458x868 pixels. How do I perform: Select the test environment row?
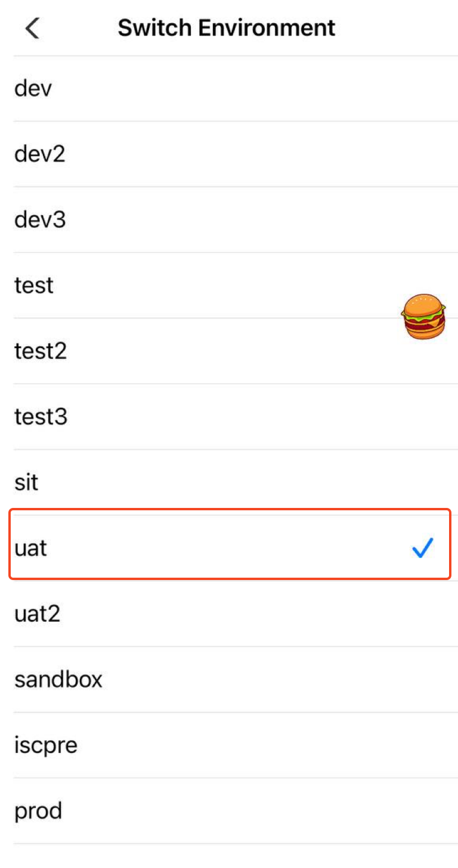tap(34, 286)
